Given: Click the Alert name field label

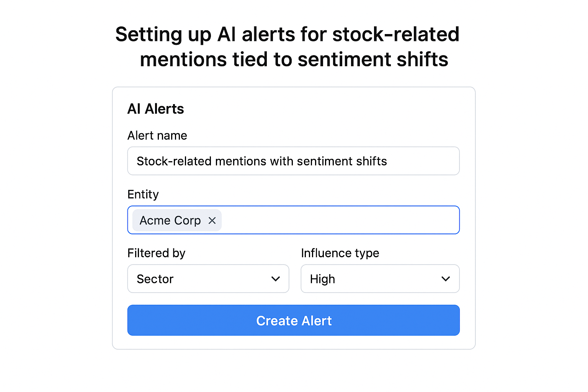Looking at the screenshot, I should tap(157, 136).
